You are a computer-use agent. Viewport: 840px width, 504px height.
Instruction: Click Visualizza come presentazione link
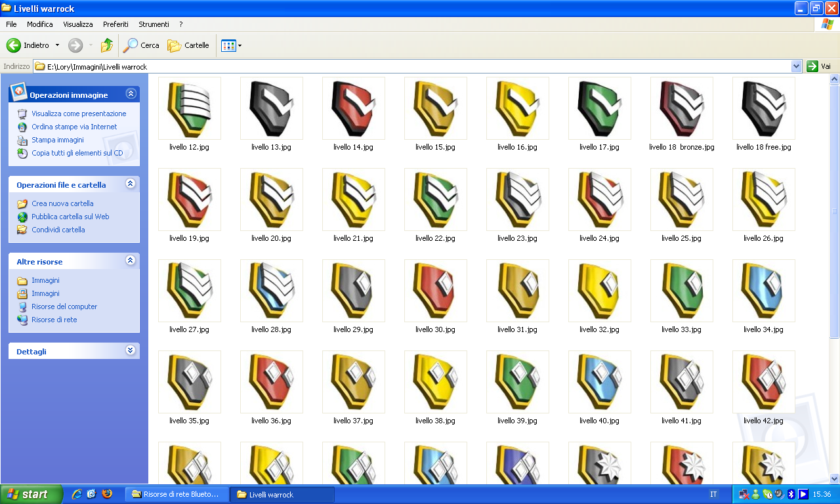click(x=79, y=114)
